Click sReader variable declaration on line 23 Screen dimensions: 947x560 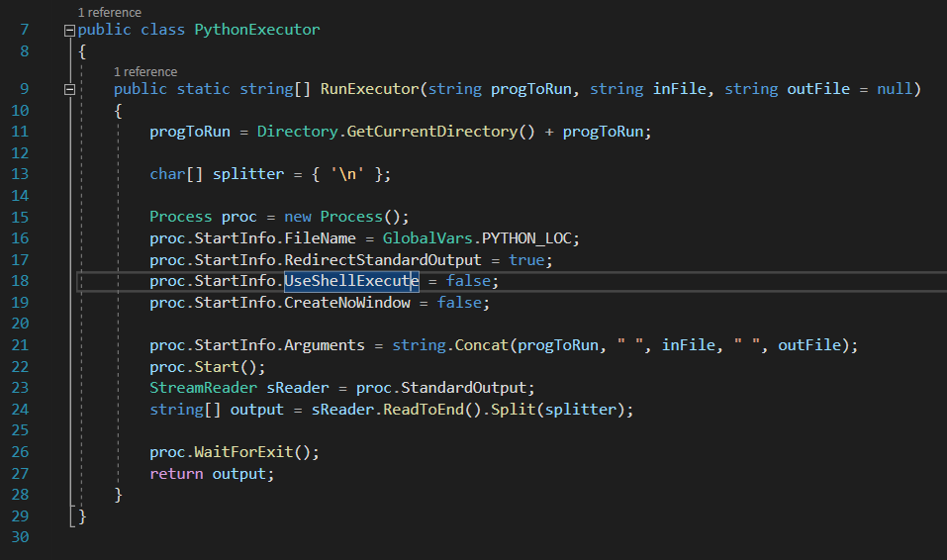click(298, 388)
